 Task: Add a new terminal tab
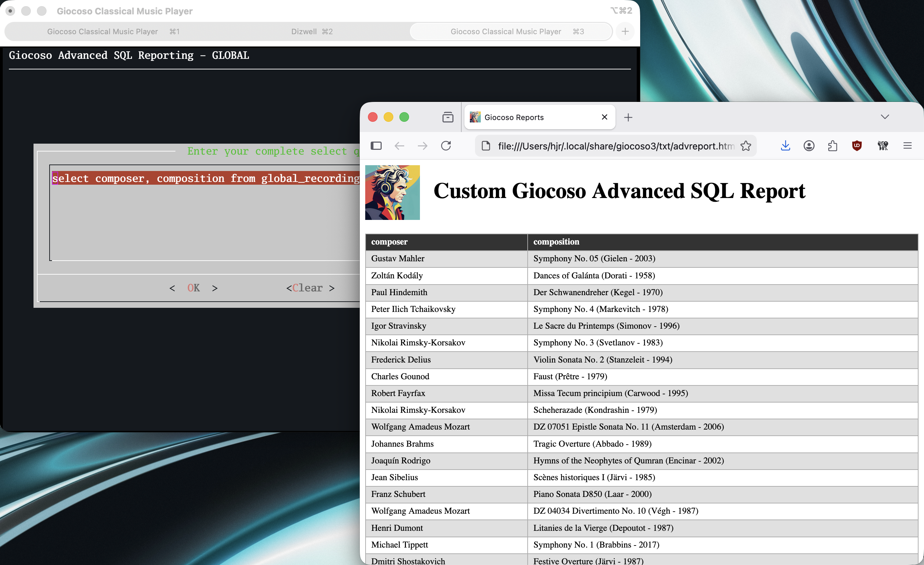point(625,31)
